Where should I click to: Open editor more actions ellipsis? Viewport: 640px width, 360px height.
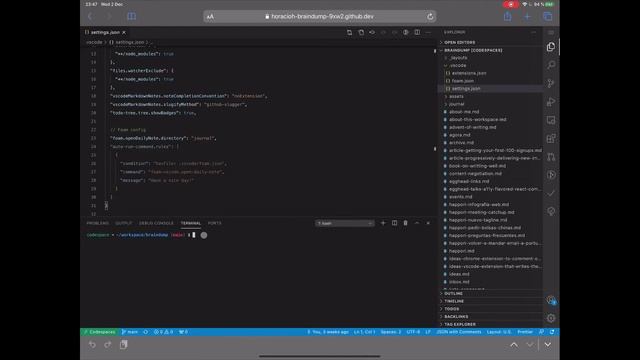[428, 32]
